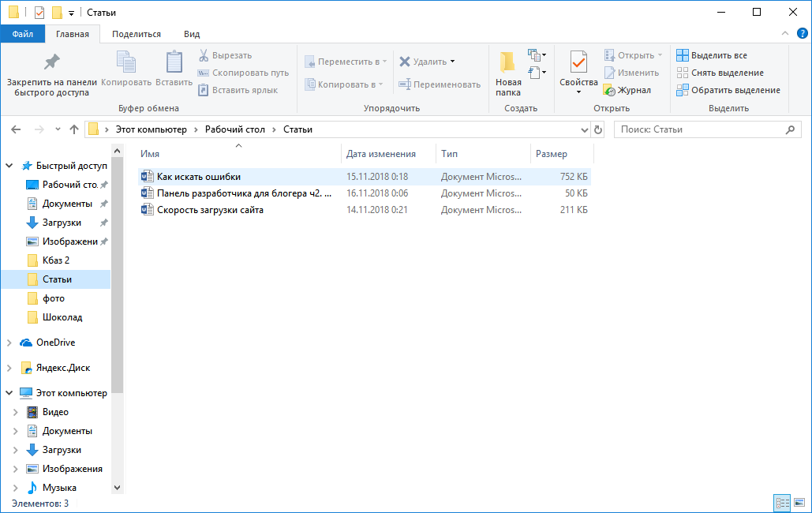Click the navigation pane up scroll arrow
This screenshot has width=812, height=513.
pyautogui.click(x=117, y=152)
